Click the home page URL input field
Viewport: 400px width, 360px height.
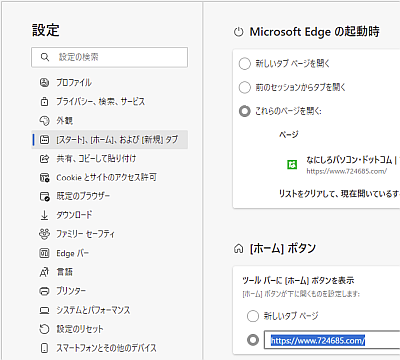click(332, 340)
